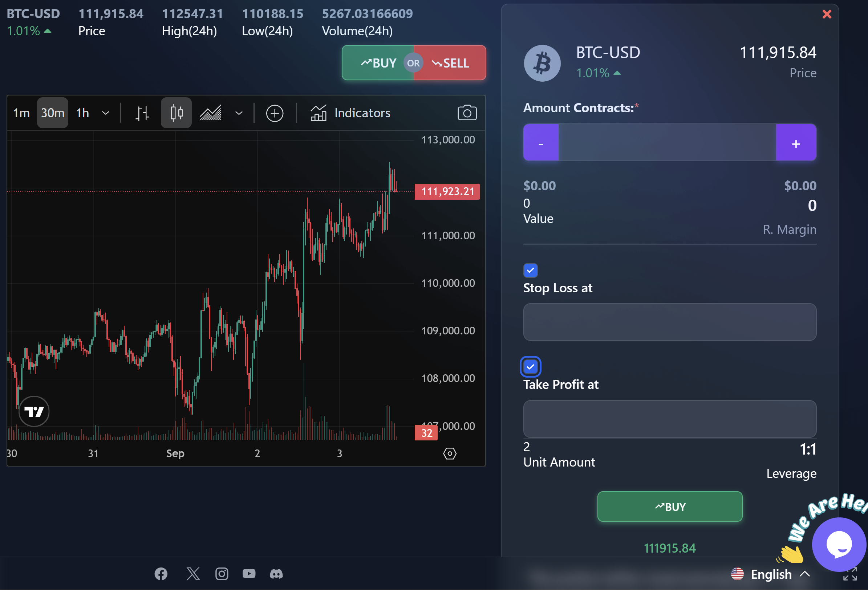Click the red SELL button
Image resolution: width=868 pixels, height=590 pixels.
(x=450, y=63)
